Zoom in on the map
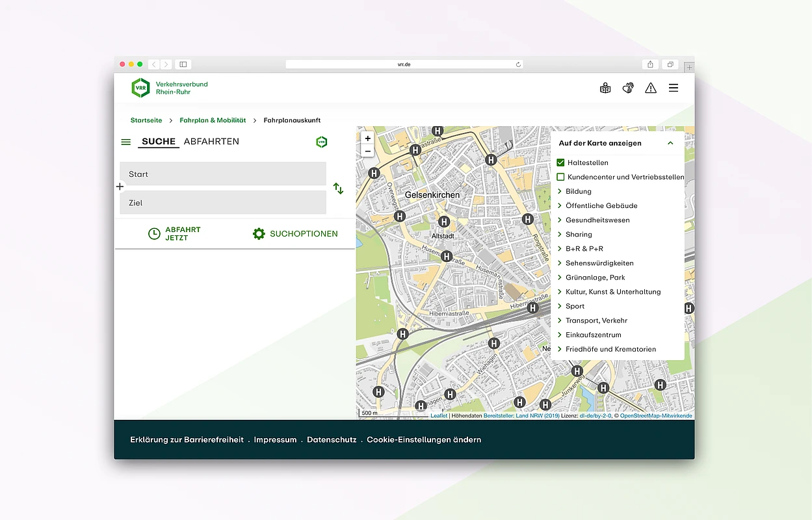This screenshot has width=812, height=520. (367, 138)
